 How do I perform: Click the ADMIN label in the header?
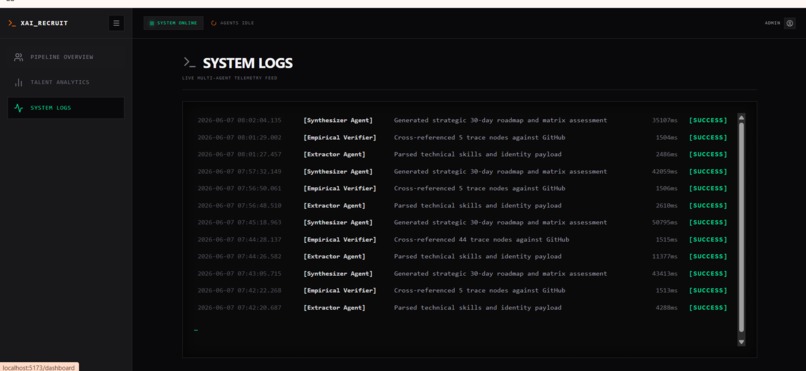(772, 23)
